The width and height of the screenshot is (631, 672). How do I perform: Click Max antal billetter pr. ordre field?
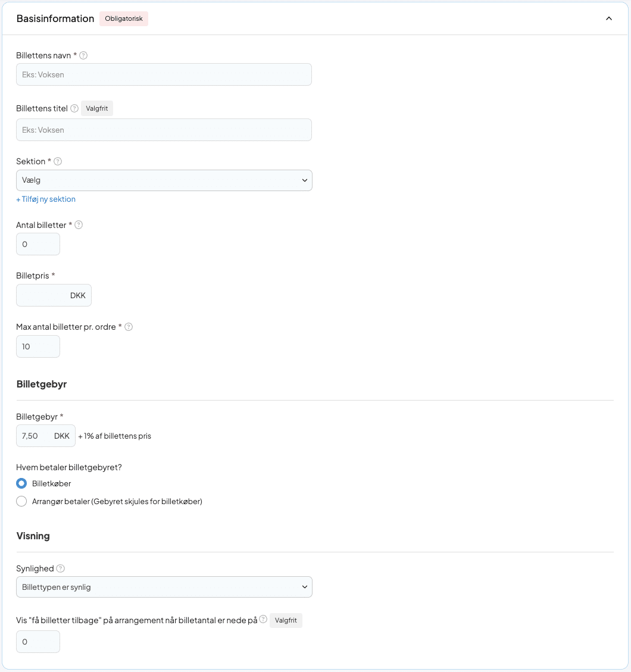click(38, 346)
